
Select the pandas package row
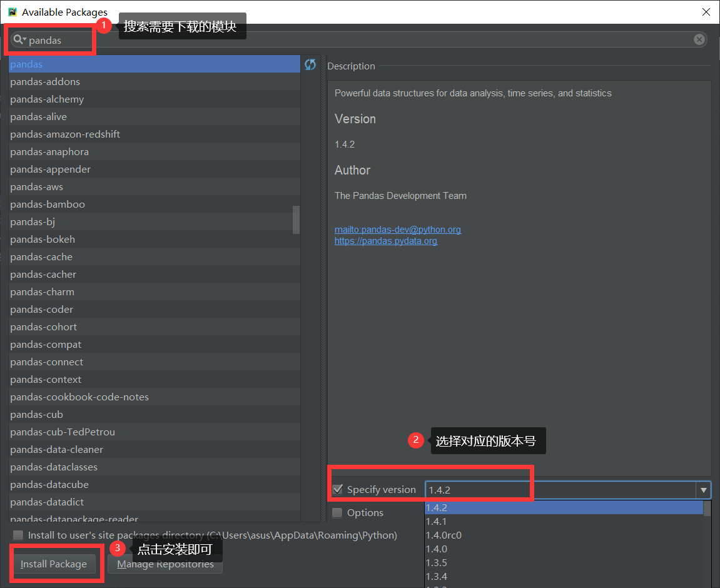click(x=155, y=64)
